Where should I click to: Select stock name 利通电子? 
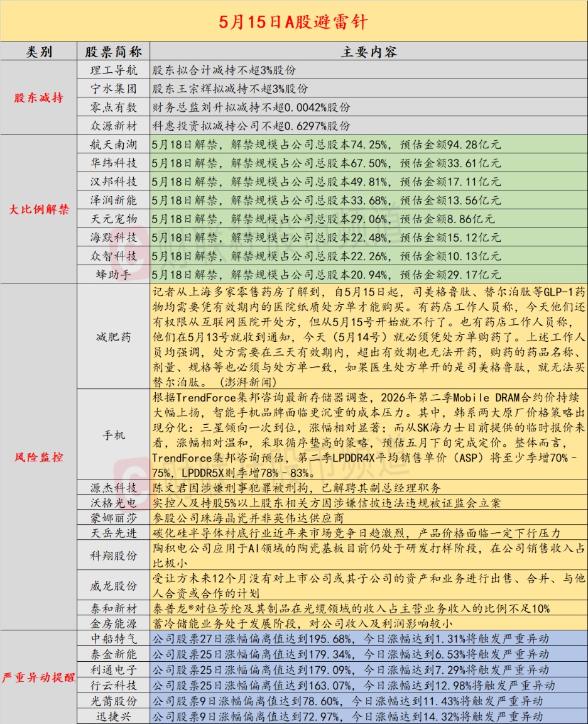coord(114,670)
